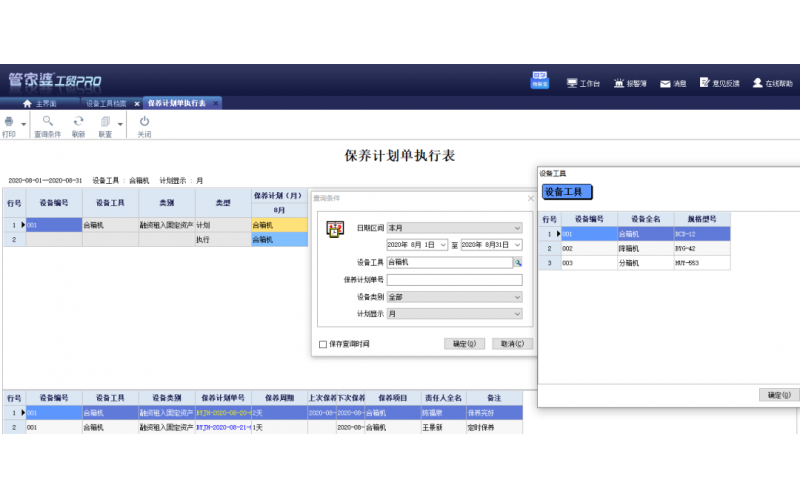This screenshot has width=800, height=500.
Task: Click the calendar icon in query dialog
Action: coord(335,229)
